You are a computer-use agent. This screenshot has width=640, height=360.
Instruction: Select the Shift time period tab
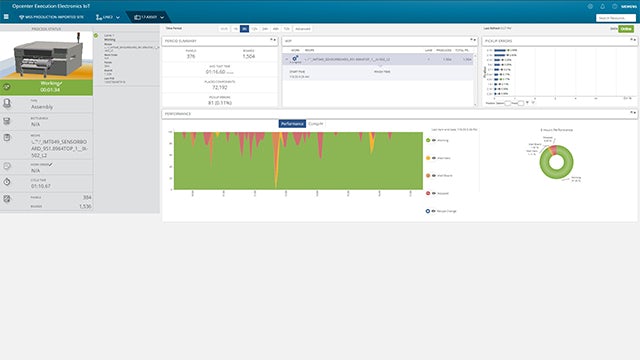224,29
